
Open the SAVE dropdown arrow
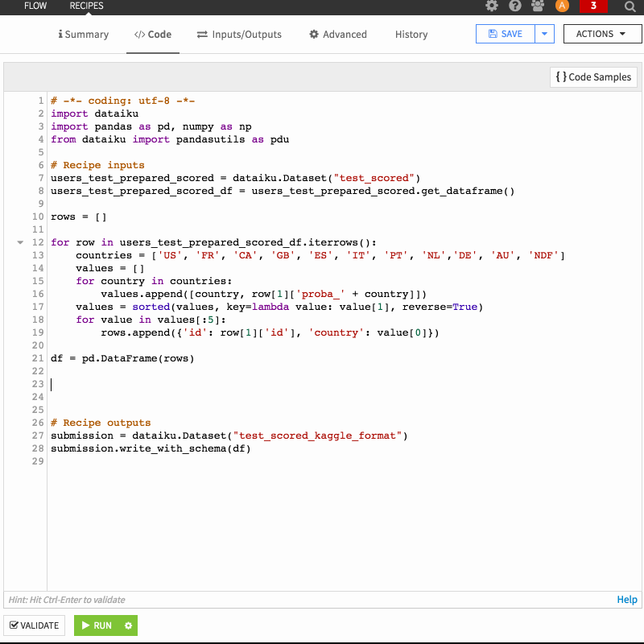pos(545,34)
